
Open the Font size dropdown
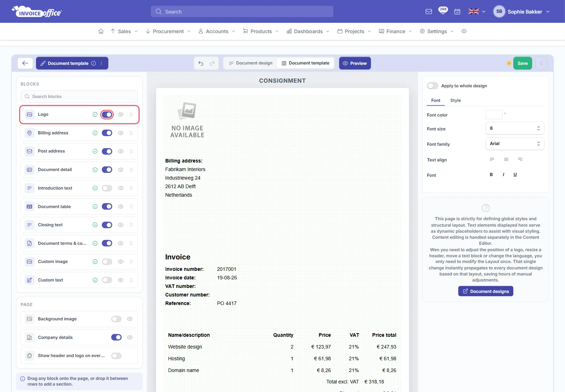pyautogui.click(x=515, y=128)
